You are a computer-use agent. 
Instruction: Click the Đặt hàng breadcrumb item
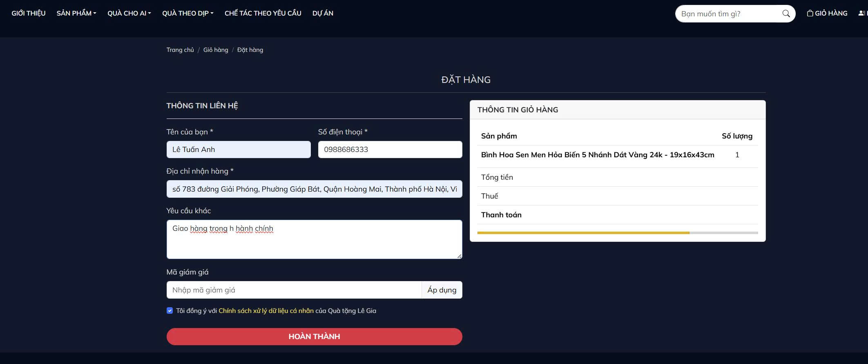click(x=250, y=50)
